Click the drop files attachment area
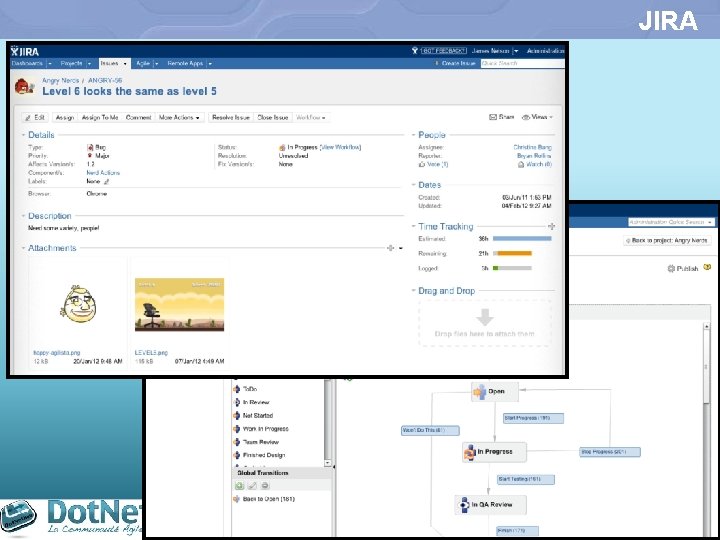Image resolution: width=720 pixels, height=540 pixels. coord(484,323)
